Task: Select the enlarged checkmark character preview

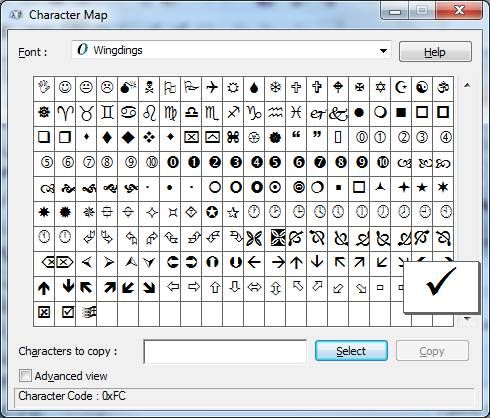Action: pyautogui.click(x=441, y=287)
